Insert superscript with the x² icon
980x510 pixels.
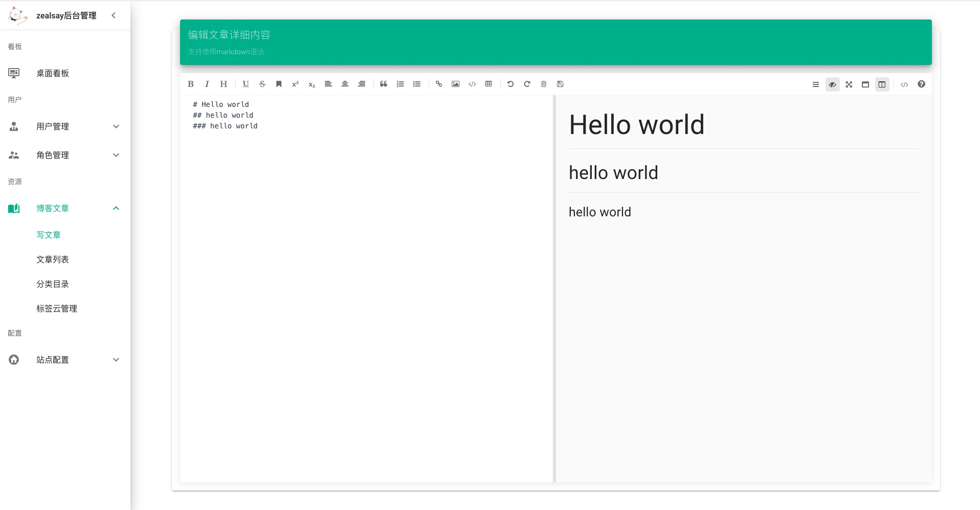pos(295,84)
